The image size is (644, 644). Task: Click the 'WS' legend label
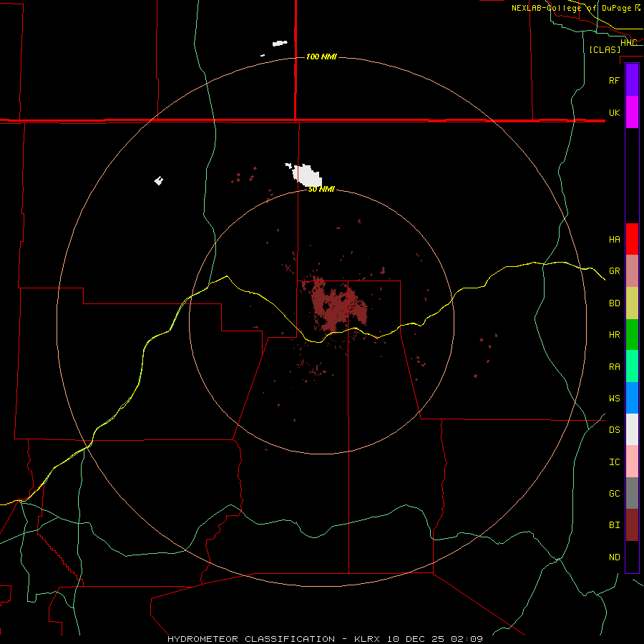[x=614, y=398]
